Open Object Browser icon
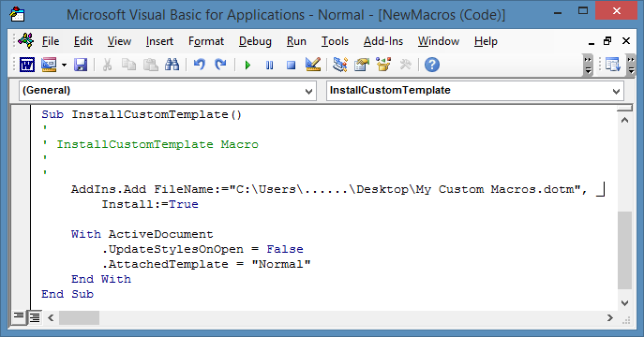Screen dimensions: 644x337 point(383,65)
